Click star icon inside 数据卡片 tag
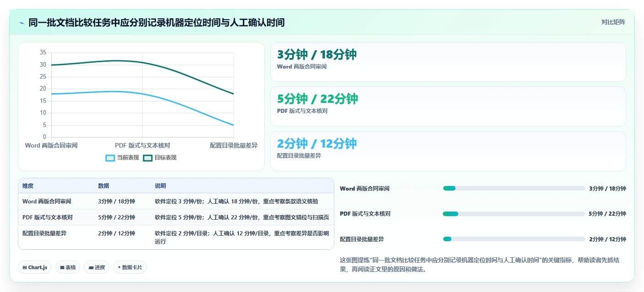This screenshot has width=644, height=292. click(x=119, y=267)
